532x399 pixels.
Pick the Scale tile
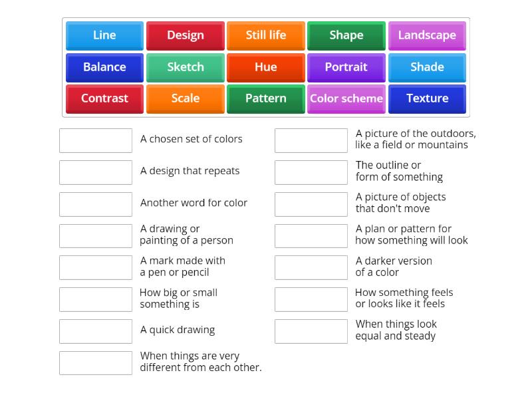185,98
